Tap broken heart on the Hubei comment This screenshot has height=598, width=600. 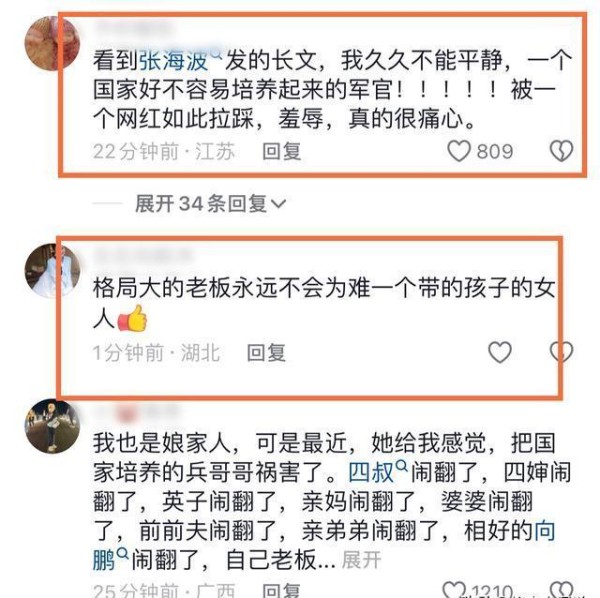(561, 352)
